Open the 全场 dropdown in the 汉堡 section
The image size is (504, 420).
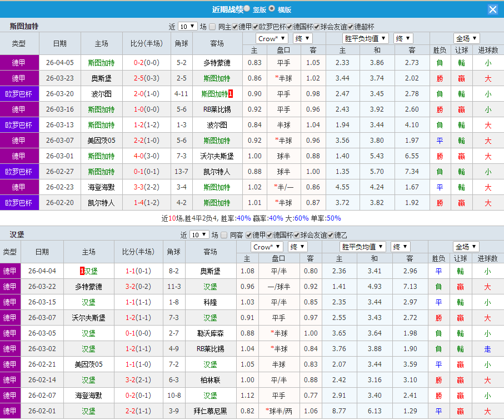click(466, 247)
